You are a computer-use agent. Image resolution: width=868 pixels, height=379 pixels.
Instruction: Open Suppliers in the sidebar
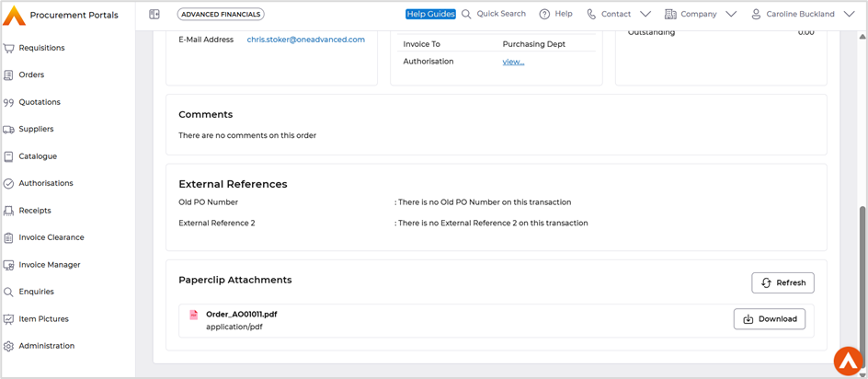pos(36,129)
